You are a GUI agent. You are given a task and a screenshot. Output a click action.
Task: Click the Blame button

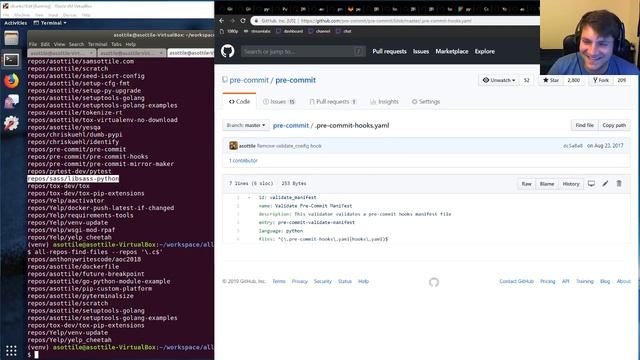tap(547, 184)
